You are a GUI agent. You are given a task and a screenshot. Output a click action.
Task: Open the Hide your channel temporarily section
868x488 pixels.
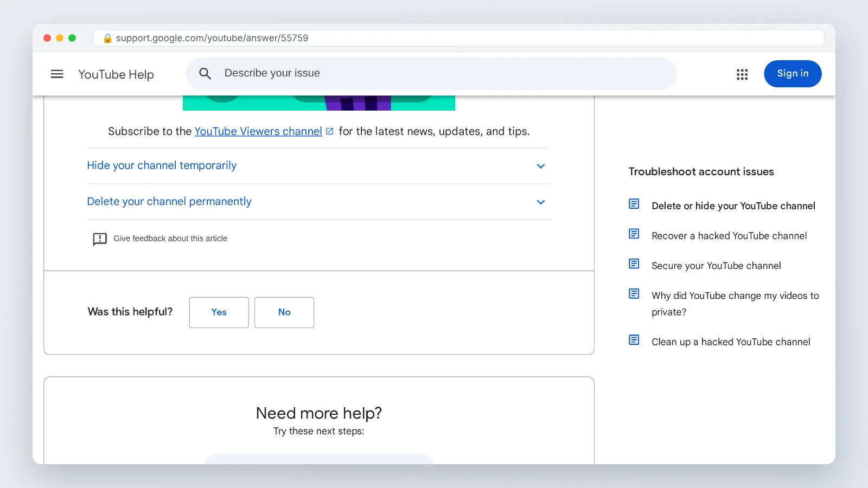[x=318, y=166]
